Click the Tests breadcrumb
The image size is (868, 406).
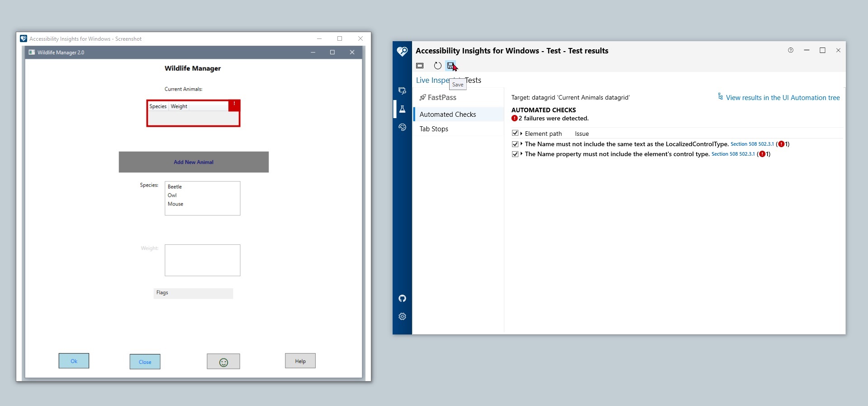pos(473,80)
